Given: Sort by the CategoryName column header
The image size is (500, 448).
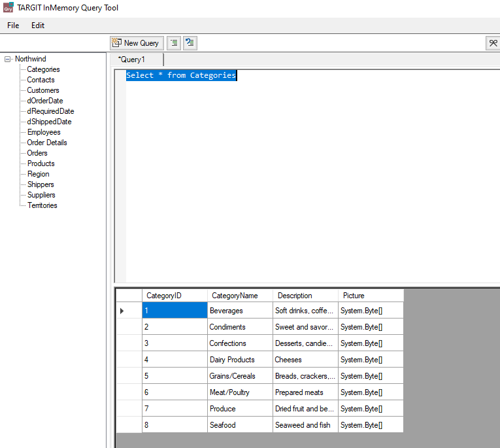Looking at the screenshot, I should pyautogui.click(x=240, y=296).
